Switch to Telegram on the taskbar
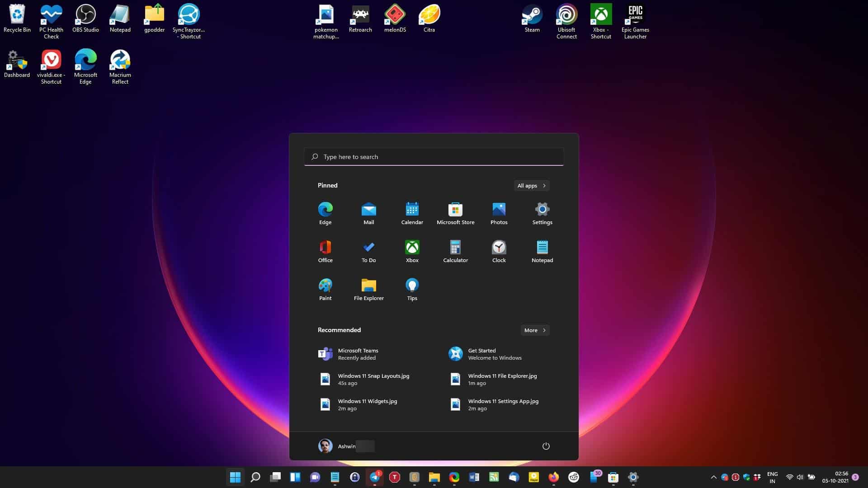The width and height of the screenshot is (868, 488). click(x=375, y=477)
